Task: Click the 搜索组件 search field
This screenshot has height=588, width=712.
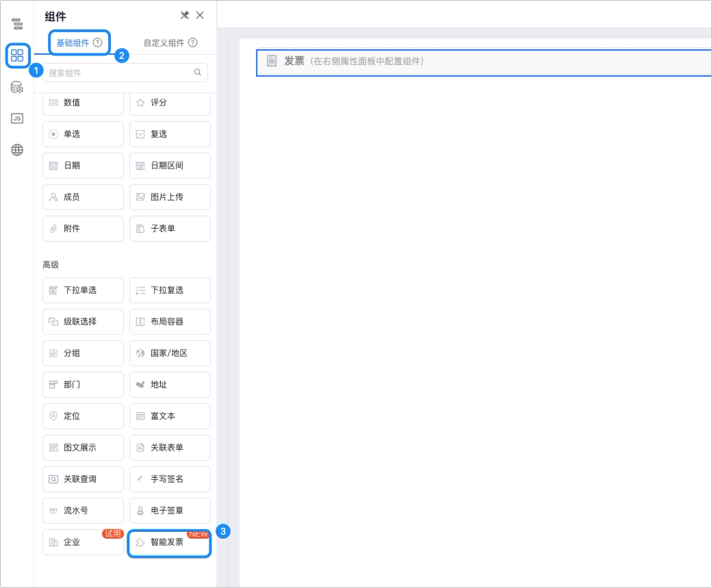Action: (125, 73)
